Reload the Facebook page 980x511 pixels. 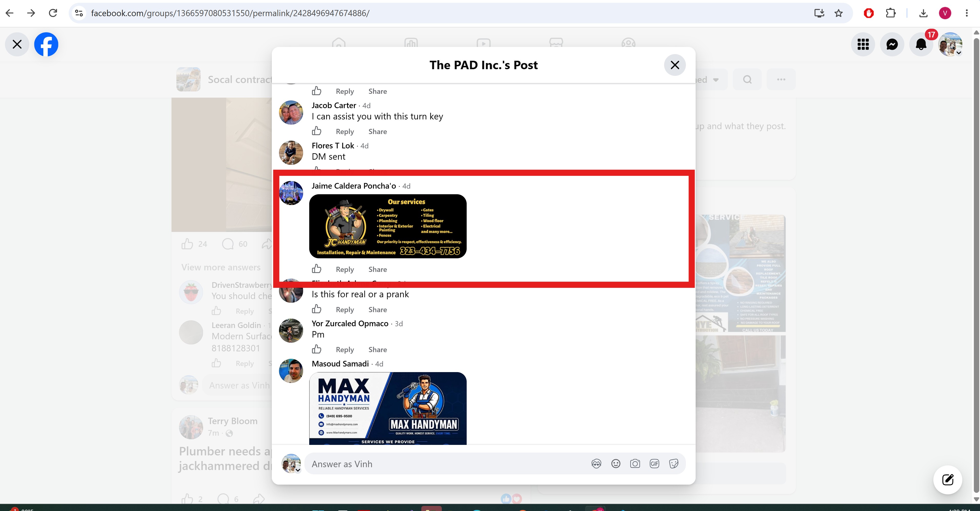tap(53, 13)
